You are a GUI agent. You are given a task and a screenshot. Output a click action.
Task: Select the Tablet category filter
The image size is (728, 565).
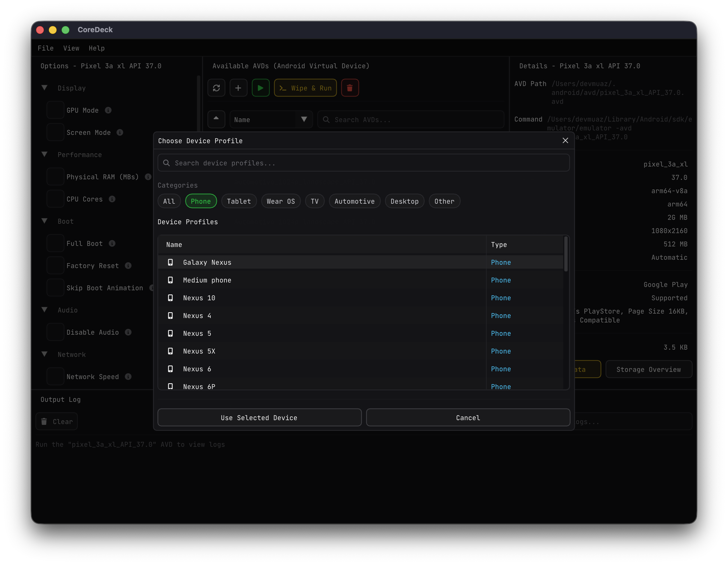[239, 201]
